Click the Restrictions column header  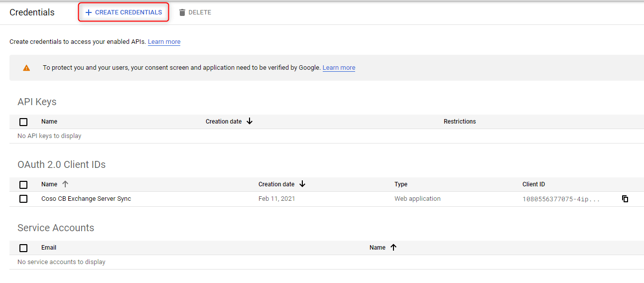click(460, 122)
